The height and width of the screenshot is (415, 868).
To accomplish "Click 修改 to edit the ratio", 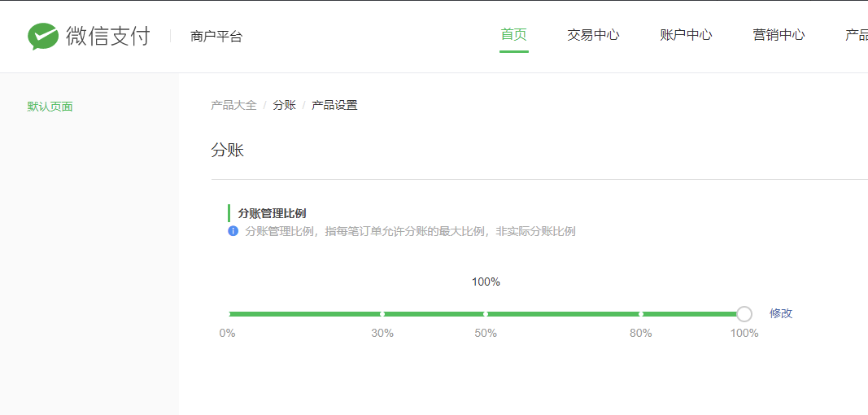I will 781,313.
